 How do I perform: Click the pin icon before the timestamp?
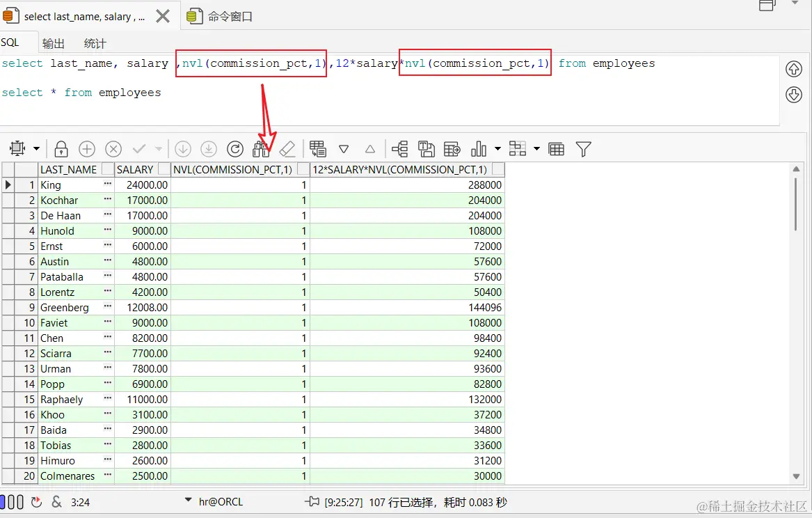312,501
